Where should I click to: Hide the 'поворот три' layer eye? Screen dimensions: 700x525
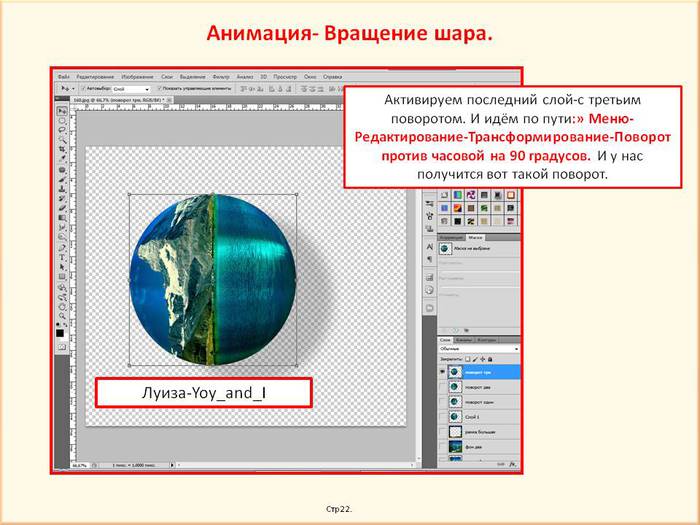point(442,372)
